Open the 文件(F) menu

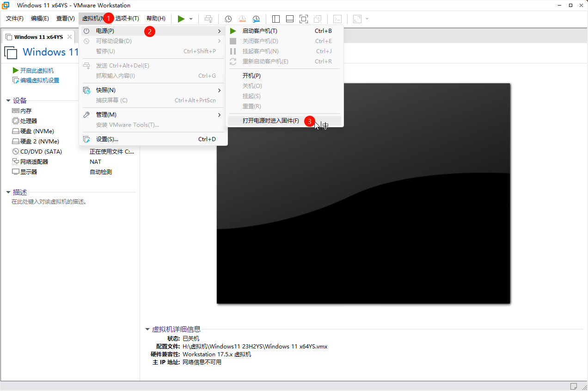(15, 19)
